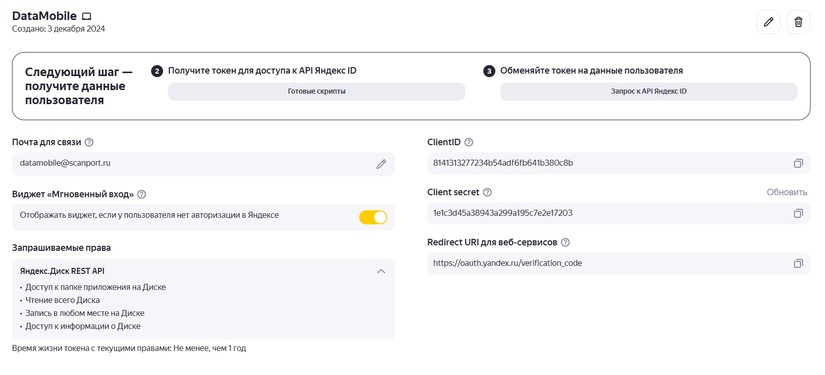Copy the ClientID value

[x=798, y=163]
